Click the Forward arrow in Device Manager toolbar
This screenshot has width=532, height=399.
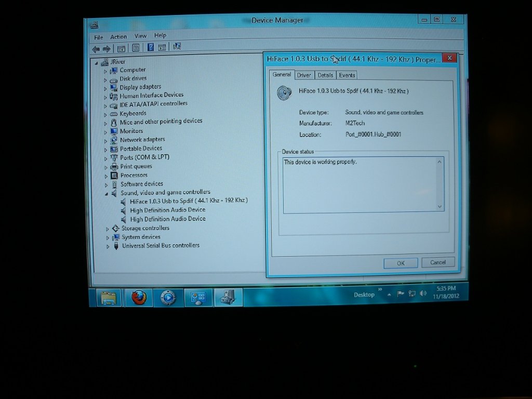pyautogui.click(x=107, y=49)
